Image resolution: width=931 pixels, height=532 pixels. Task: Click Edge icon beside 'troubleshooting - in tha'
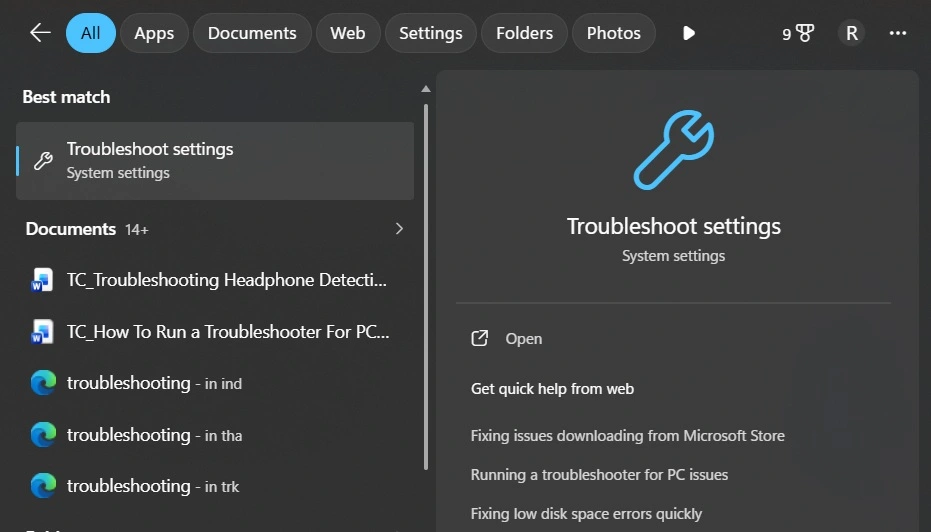pyautogui.click(x=43, y=435)
